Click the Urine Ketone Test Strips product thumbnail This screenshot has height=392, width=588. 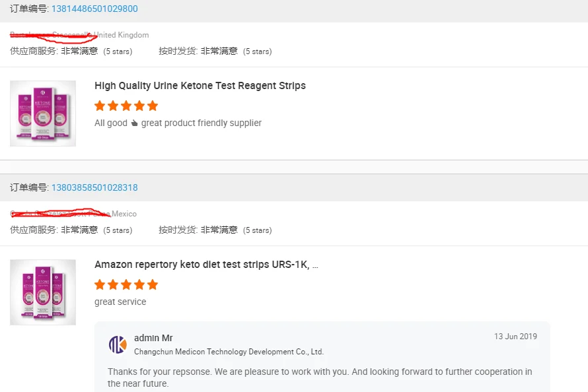point(43,114)
